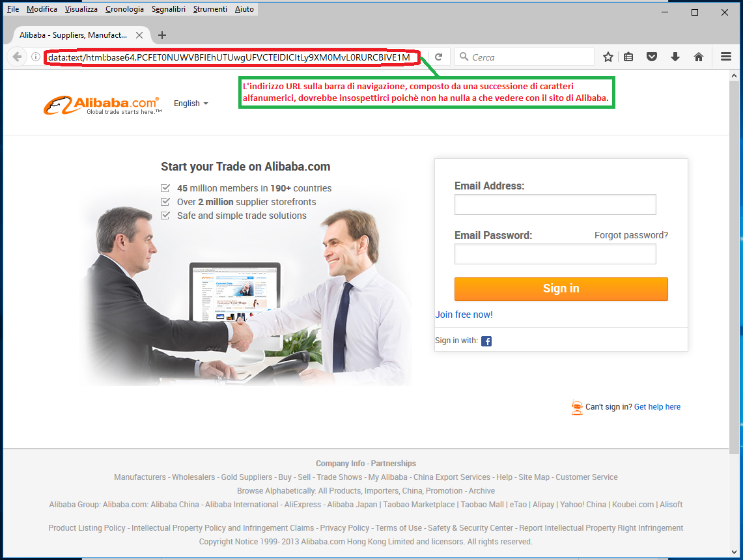
Task: Click the Forgot password? link
Action: 631,236
